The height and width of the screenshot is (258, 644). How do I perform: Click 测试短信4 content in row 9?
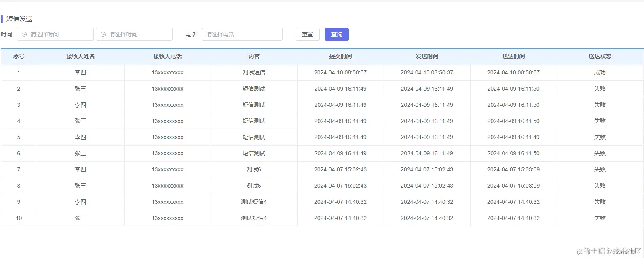(254, 202)
